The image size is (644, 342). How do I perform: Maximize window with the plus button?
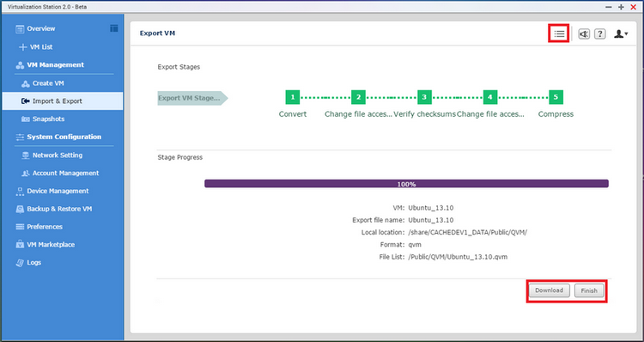tap(621, 7)
